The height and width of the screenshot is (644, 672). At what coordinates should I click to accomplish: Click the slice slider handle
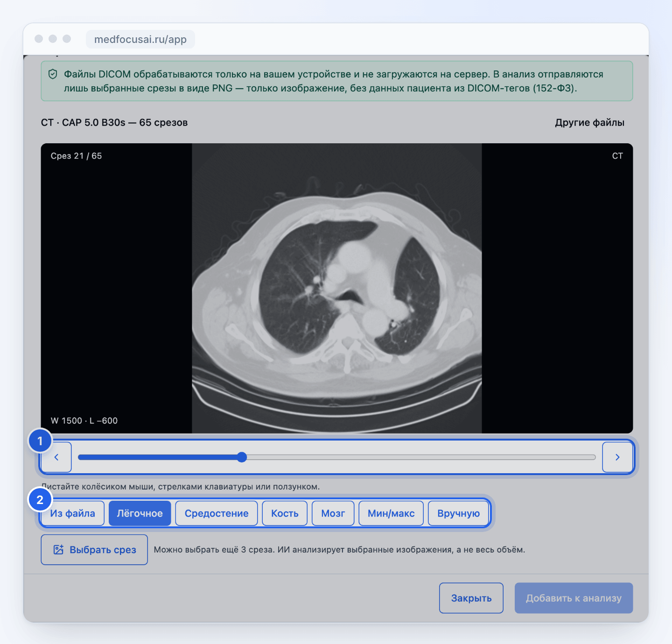pos(242,457)
